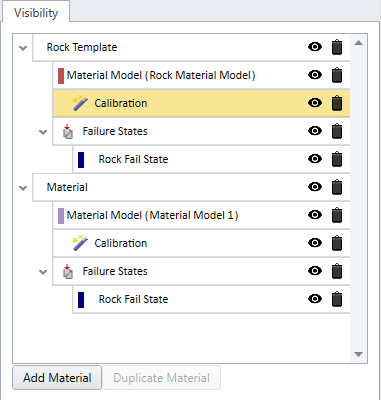Switch to the Visibility tab
The image size is (381, 400).
coord(36,13)
